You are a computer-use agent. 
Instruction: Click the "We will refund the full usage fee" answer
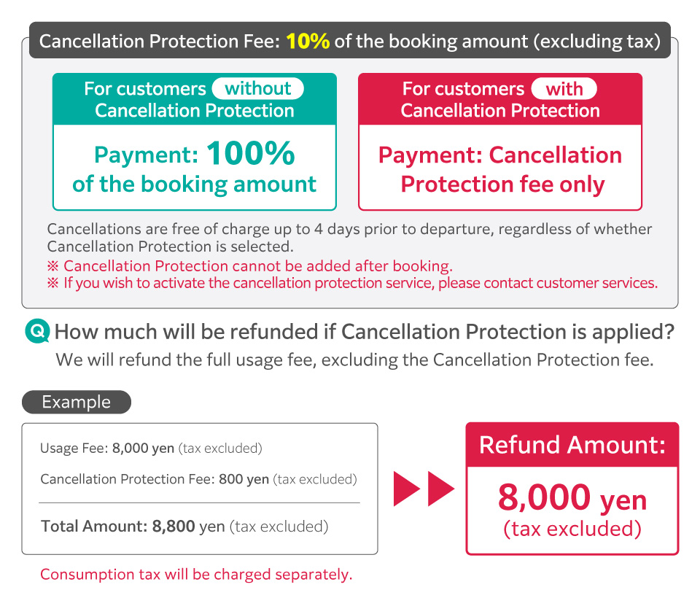pyautogui.click(x=354, y=360)
